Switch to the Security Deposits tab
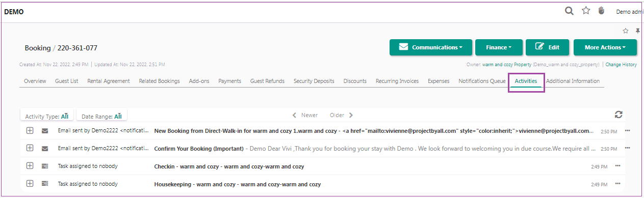Screen dimensions: 644x198 314,81
